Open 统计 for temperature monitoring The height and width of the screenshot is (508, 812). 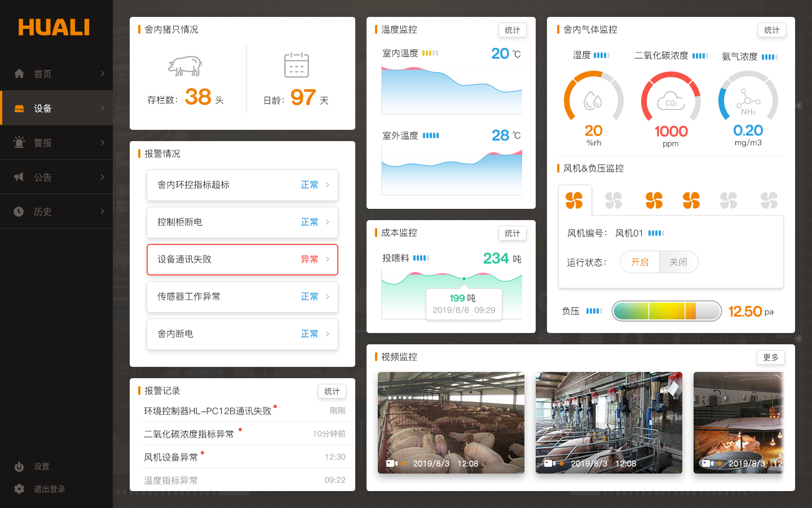[x=512, y=30]
